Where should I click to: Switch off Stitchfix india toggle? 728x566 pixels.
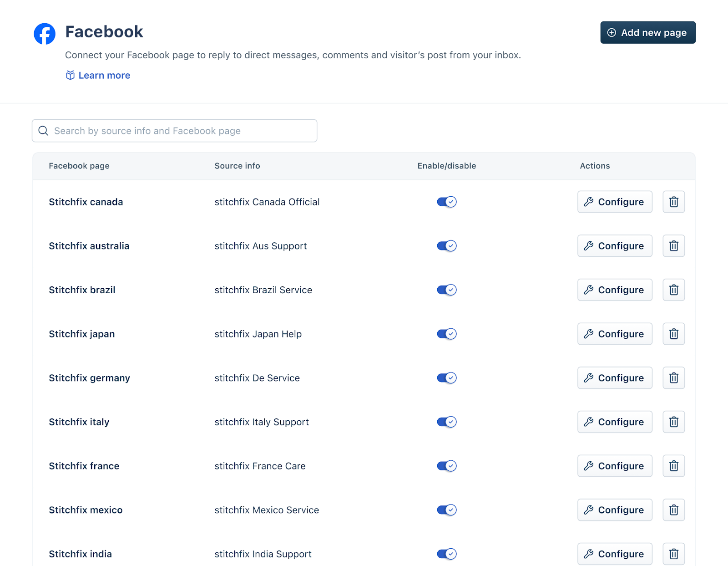[446, 554]
